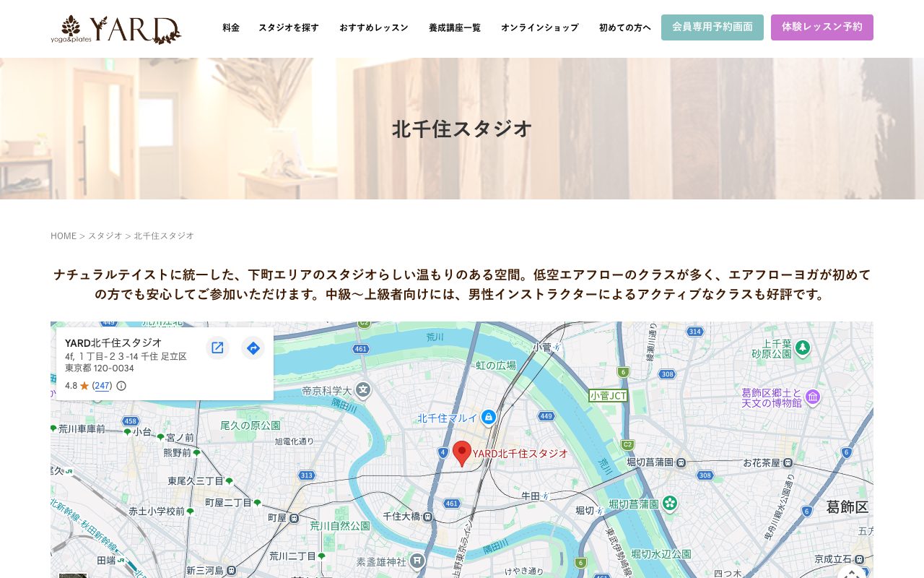The width and height of the screenshot is (924, 578).
Task: Click the rating info icon
Action: pos(121,386)
